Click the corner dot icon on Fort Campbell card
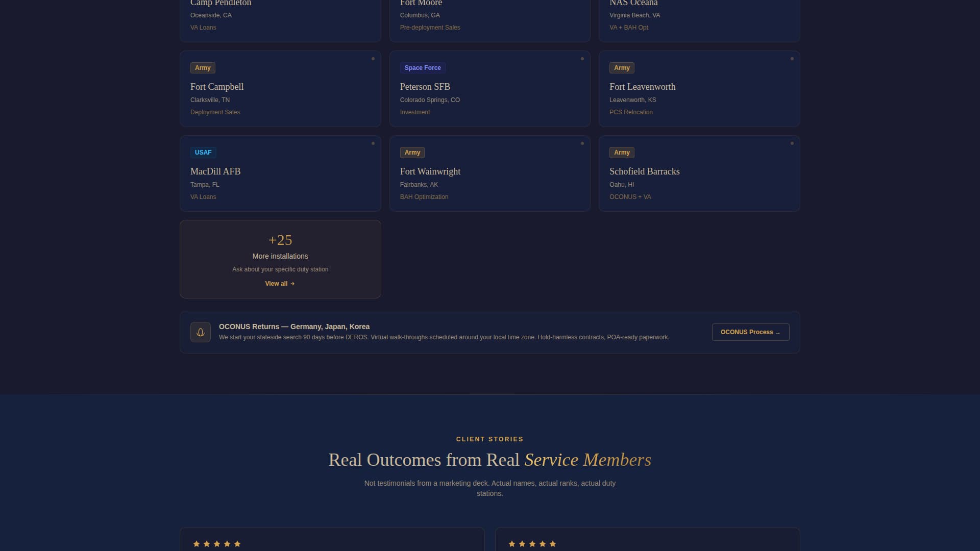Image resolution: width=980 pixels, height=551 pixels. point(373,59)
